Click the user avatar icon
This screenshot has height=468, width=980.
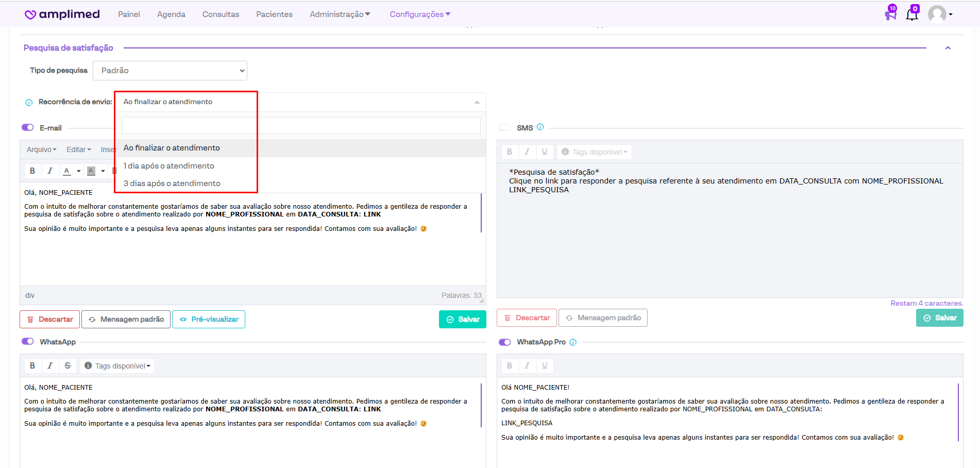(x=937, y=14)
